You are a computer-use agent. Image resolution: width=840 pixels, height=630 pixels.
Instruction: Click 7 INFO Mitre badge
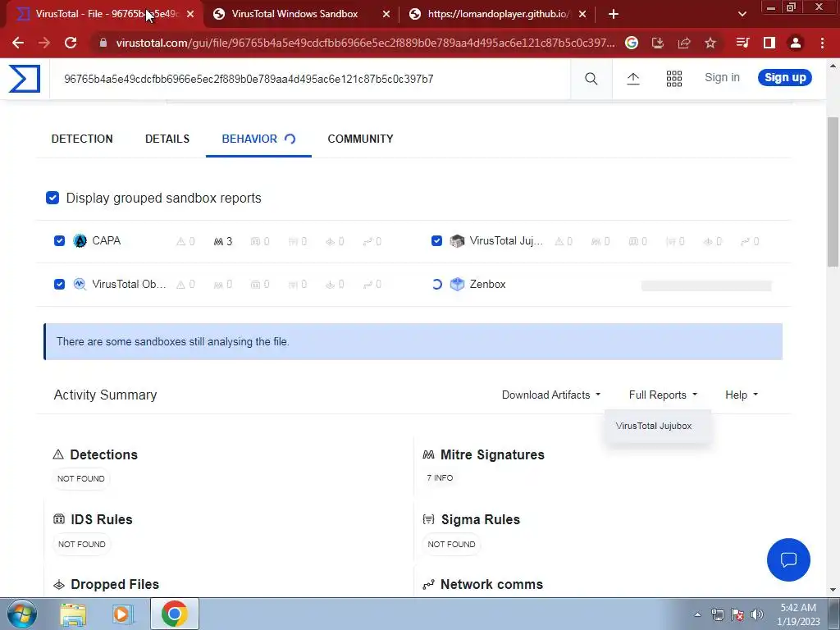[x=440, y=478]
